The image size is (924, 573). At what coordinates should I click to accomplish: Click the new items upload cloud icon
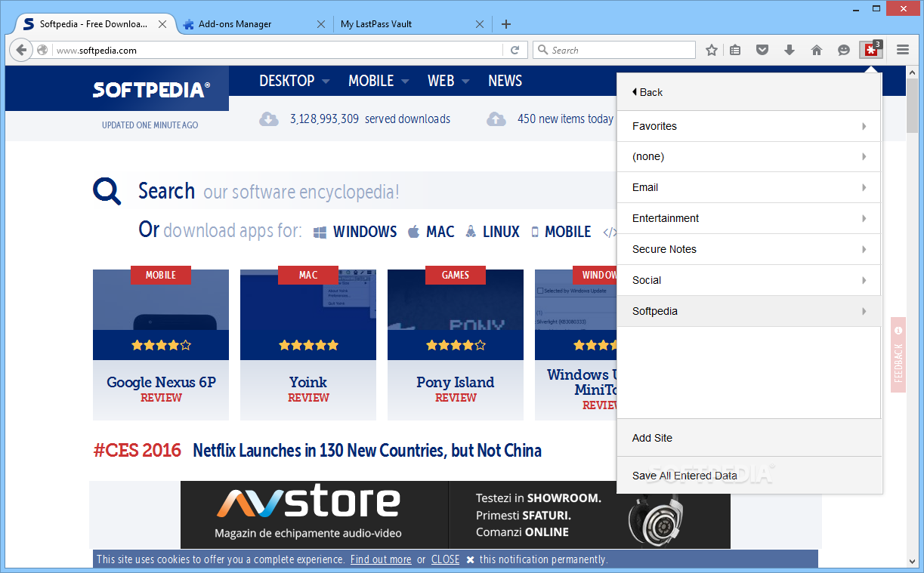click(x=496, y=119)
